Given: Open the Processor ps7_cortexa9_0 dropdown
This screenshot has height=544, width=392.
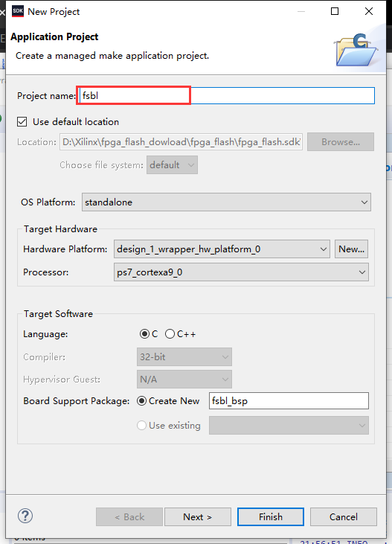Looking at the screenshot, I should point(241,272).
